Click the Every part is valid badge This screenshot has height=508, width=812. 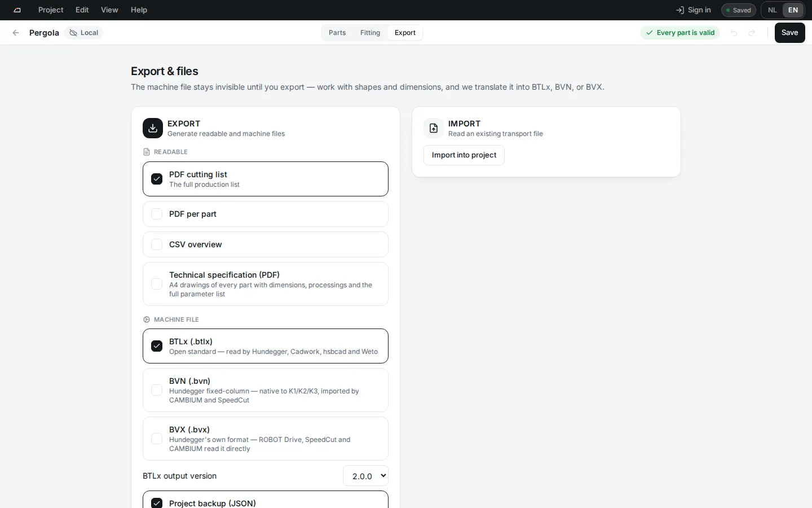(680, 33)
